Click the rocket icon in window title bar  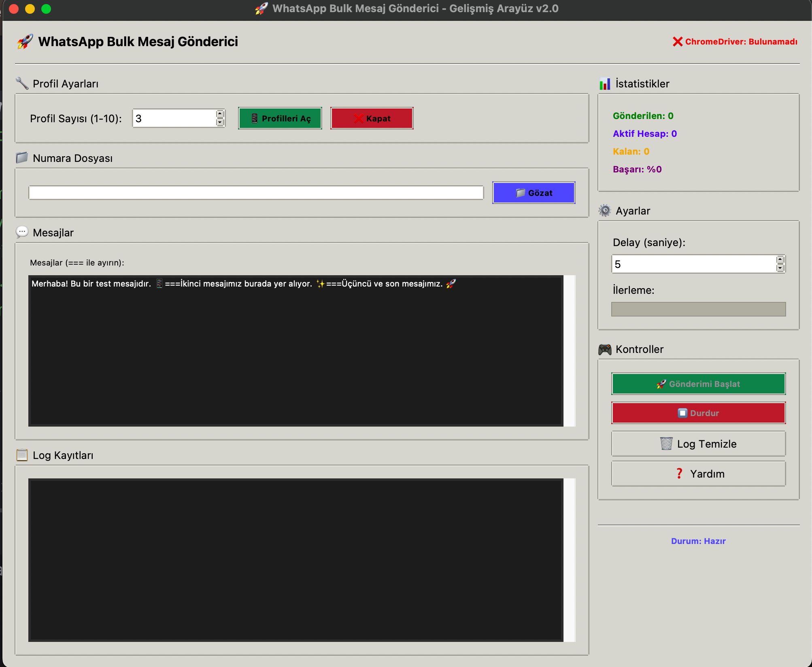[261, 8]
